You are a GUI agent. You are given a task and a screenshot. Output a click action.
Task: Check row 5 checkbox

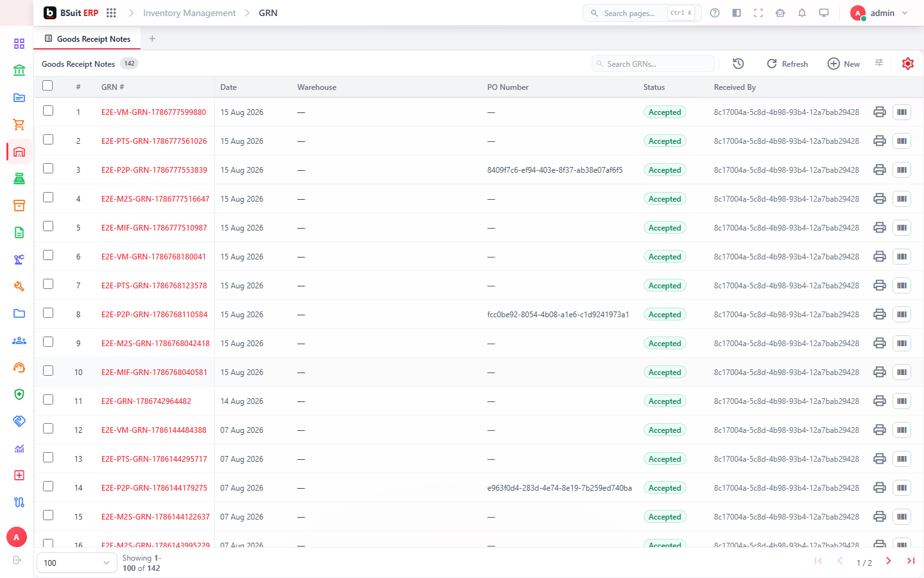click(48, 226)
